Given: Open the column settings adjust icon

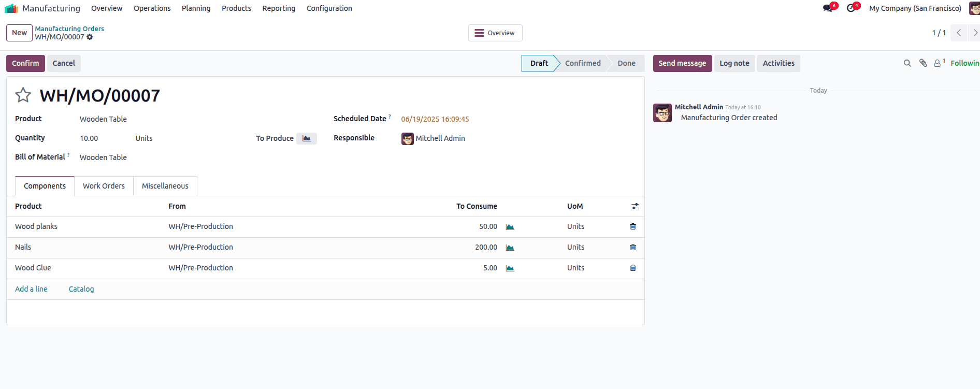Looking at the screenshot, I should pyautogui.click(x=635, y=206).
